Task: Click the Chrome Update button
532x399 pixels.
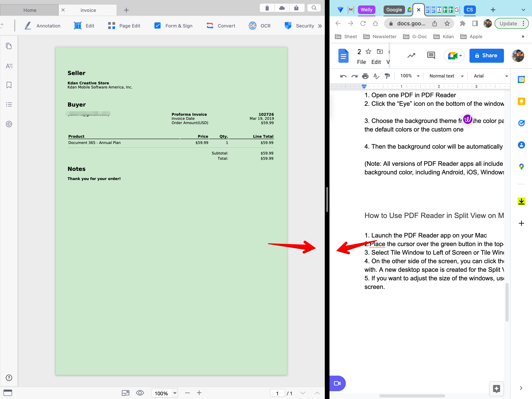Action: tap(512, 23)
